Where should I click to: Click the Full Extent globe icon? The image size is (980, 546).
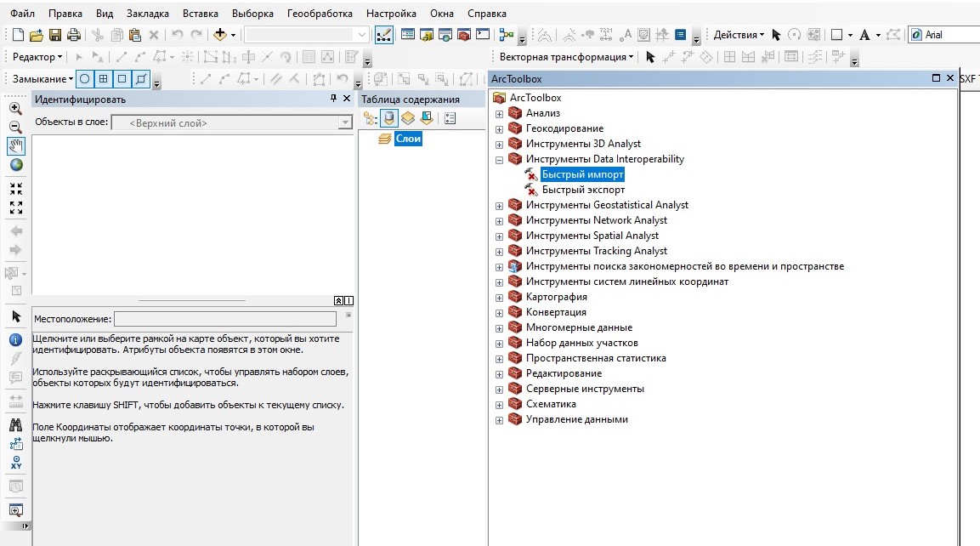[15, 165]
